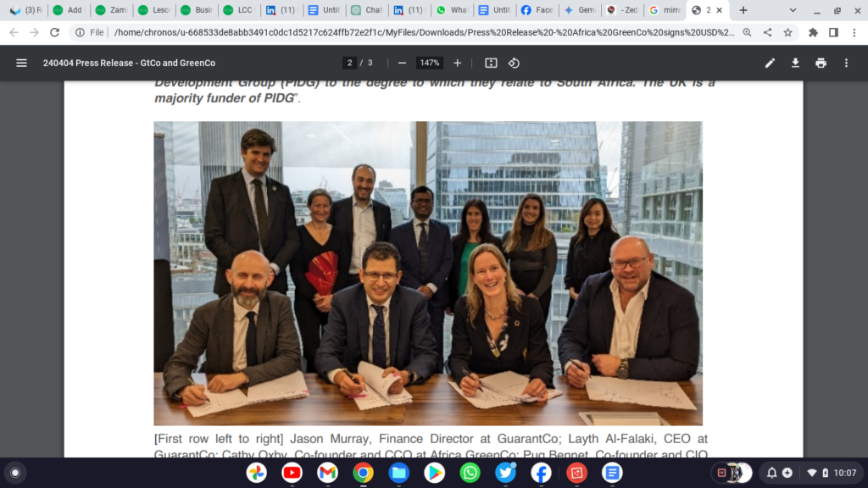The height and width of the screenshot is (488, 868).
Task: Open the PDF sidebar menu icon
Action: (21, 63)
